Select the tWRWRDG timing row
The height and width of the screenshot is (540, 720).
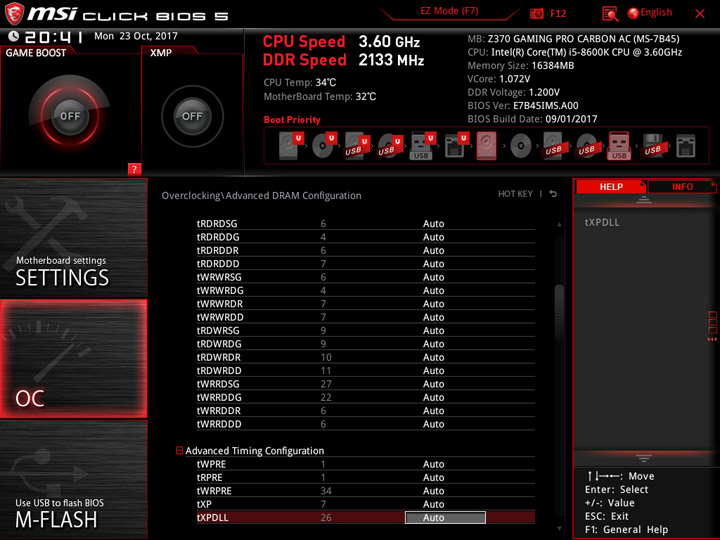tap(366, 290)
